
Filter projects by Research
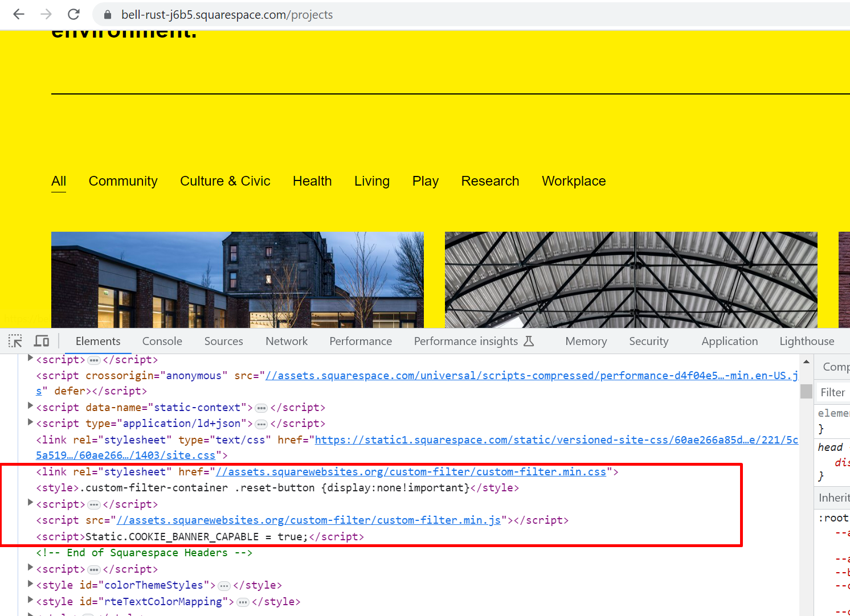[x=490, y=181]
